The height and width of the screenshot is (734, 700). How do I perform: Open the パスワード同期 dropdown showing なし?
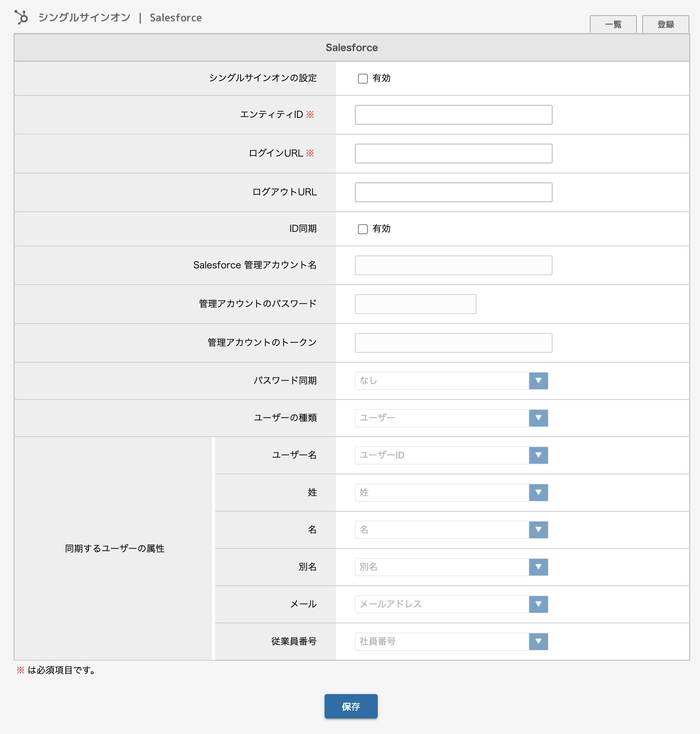click(x=451, y=380)
